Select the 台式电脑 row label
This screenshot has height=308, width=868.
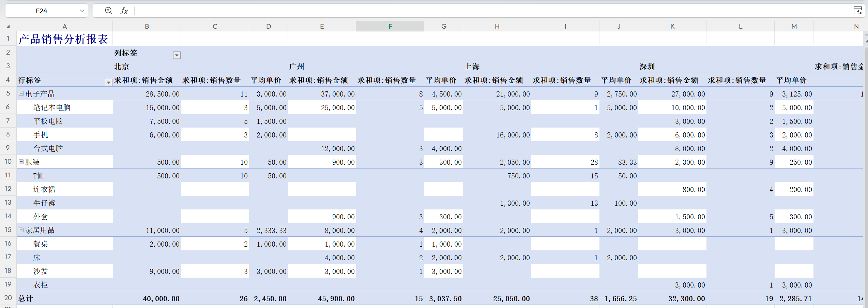pos(48,148)
